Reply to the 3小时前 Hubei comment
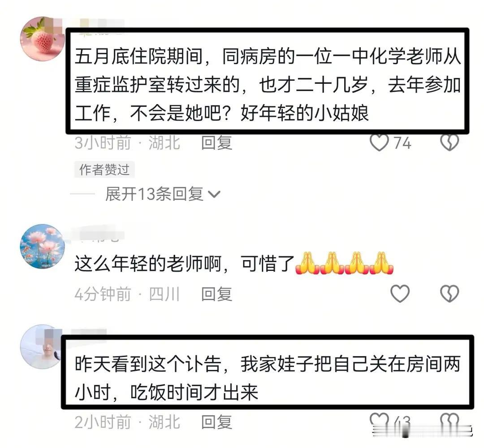 click(x=217, y=143)
